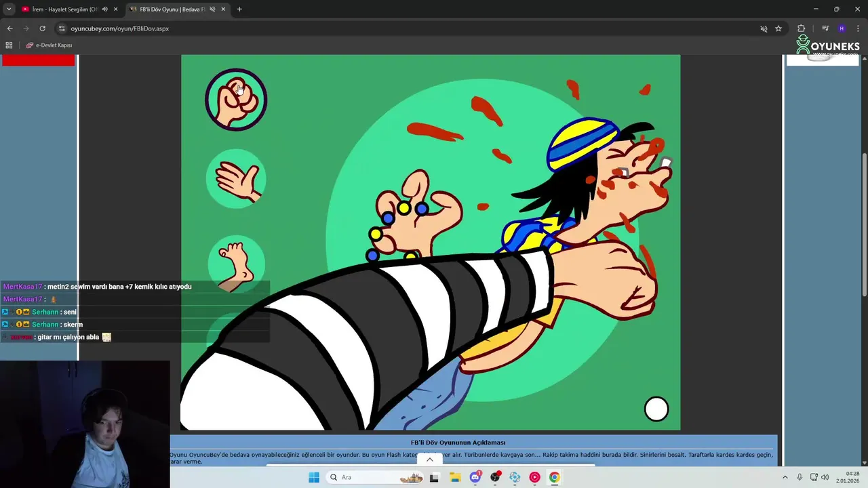Reload the current page
Image resolution: width=868 pixels, height=488 pixels.
[42, 28]
